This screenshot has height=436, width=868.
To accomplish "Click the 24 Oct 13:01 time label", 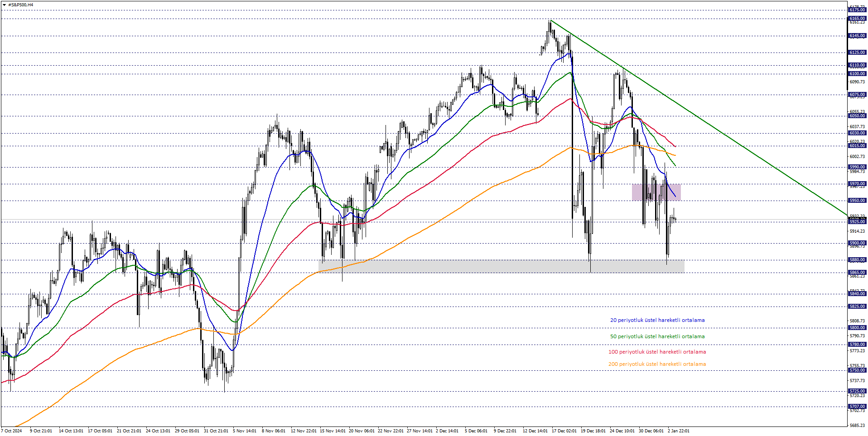I will (x=158, y=431).
